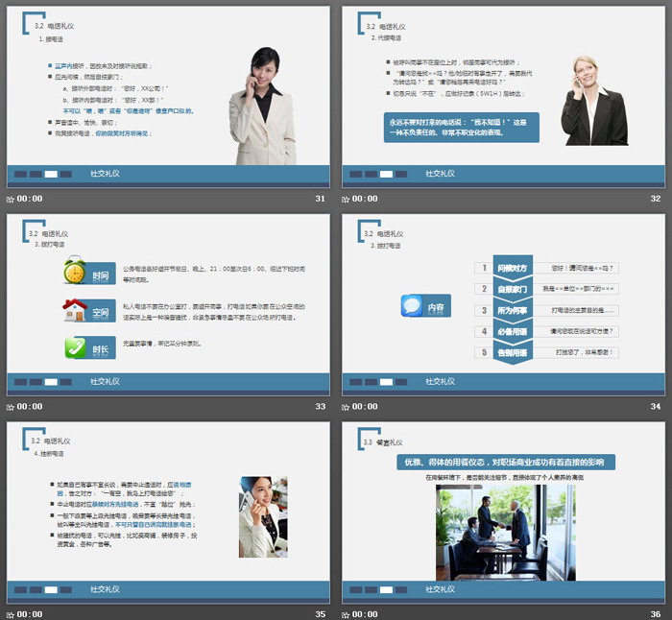Select the 自报家门 step label
The width and height of the screenshot is (672, 620).
[514, 289]
